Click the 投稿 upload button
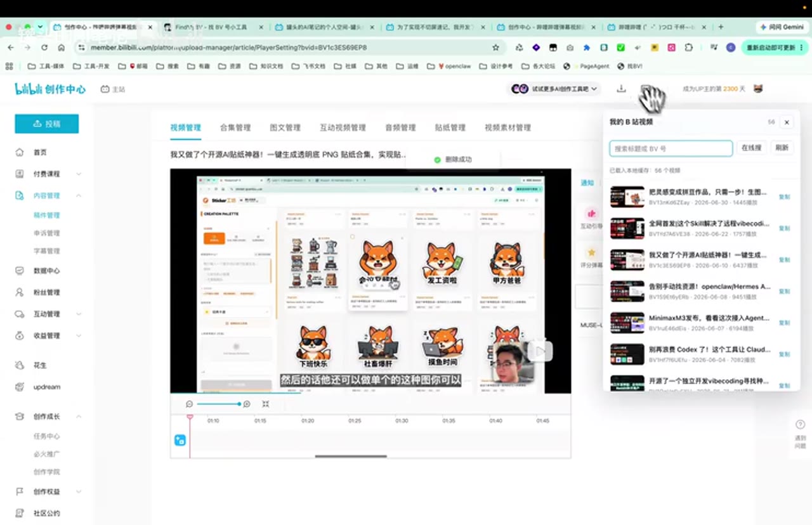Image resolution: width=812 pixels, height=525 pixels. point(47,124)
